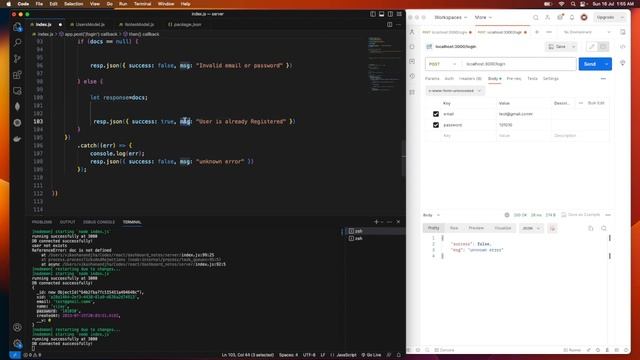The height and width of the screenshot is (360, 640).
Task: Open the Explorer view in VS Code
Action: point(17,27)
